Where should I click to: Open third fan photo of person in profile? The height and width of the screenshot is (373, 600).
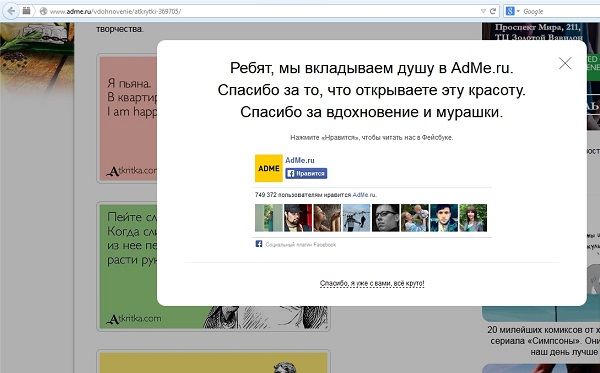pos(327,218)
